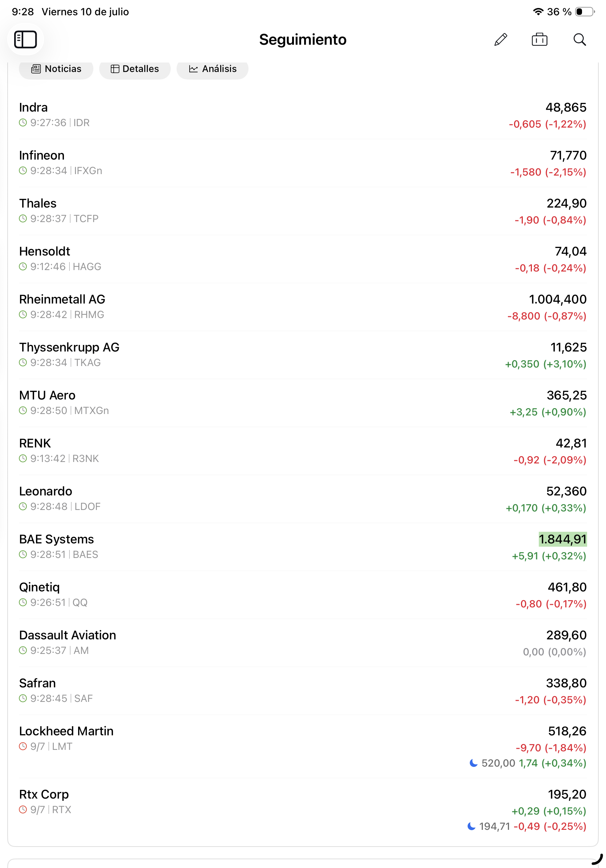Image resolution: width=606 pixels, height=868 pixels.
Task: Tap the moon icon for Rtx Corp
Action: (x=471, y=826)
